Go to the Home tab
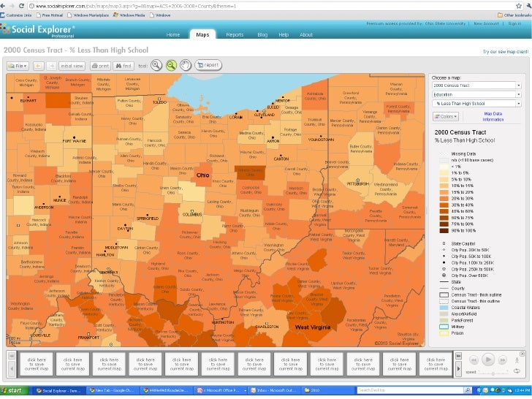The image size is (532, 399). tap(173, 34)
